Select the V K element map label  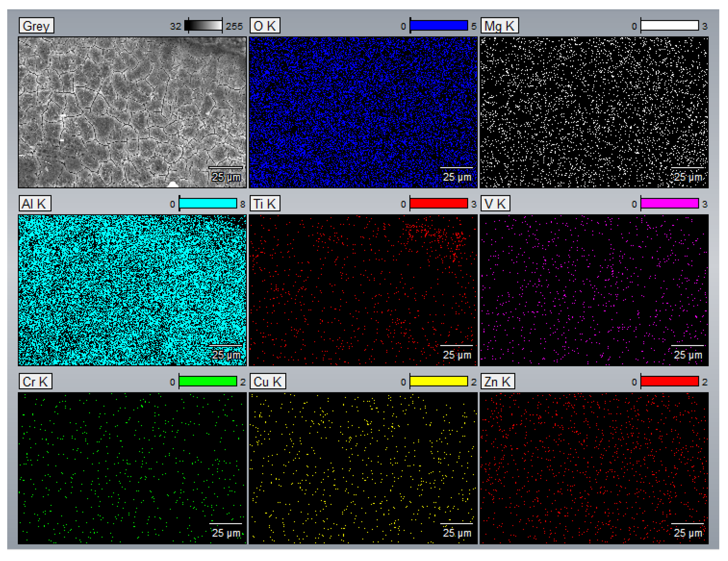point(495,204)
